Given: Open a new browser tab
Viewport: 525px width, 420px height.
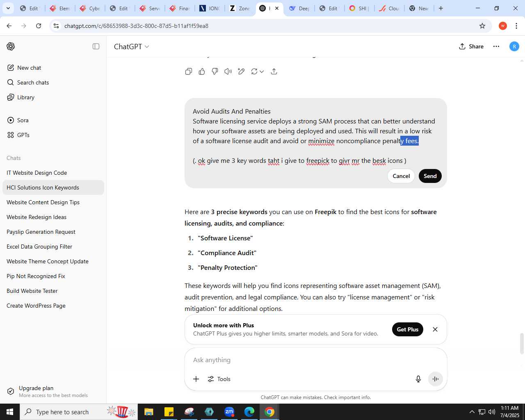Looking at the screenshot, I should [x=441, y=8].
